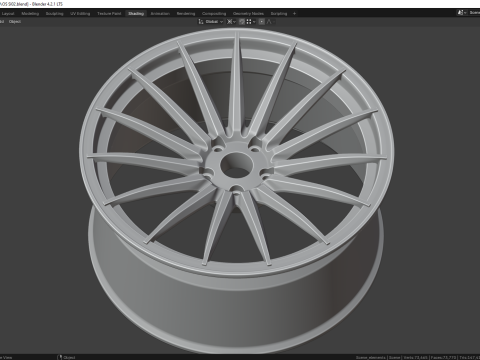Switch to the Layout workspace tab

(x=8, y=14)
